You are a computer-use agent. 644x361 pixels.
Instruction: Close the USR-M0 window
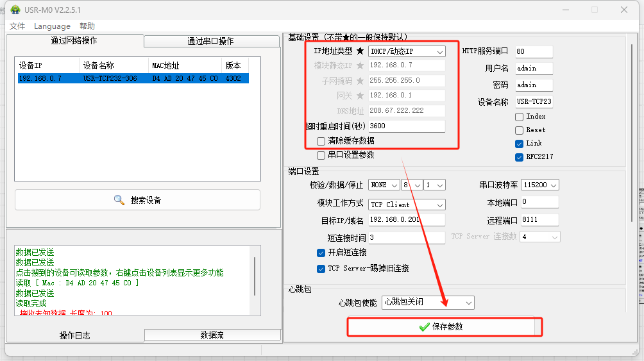coord(624,10)
